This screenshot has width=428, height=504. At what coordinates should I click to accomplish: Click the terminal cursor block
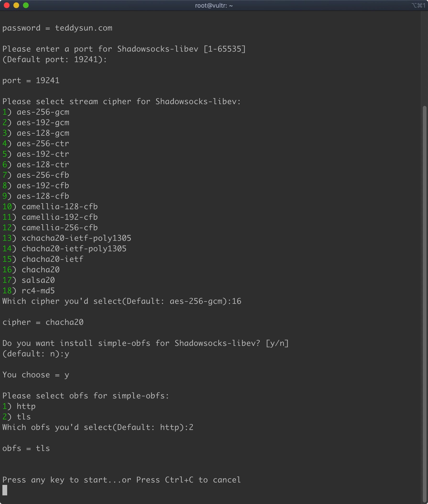(5, 490)
